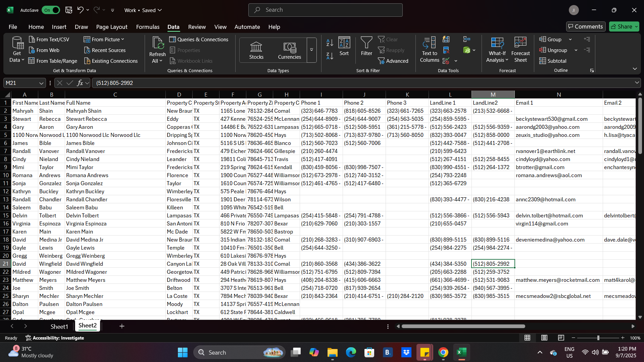Switch to Page Layout view
Screen dimensions: 644x362
click(544, 338)
